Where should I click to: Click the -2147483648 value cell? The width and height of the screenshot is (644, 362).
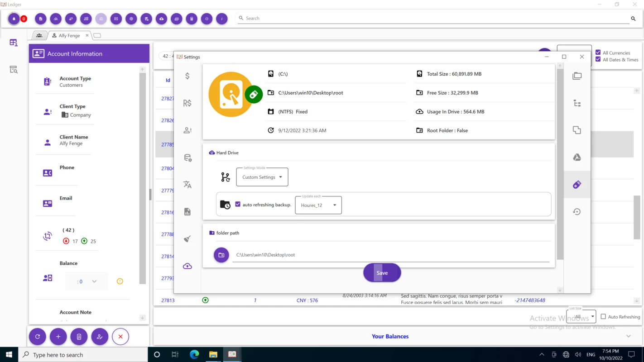click(530, 300)
